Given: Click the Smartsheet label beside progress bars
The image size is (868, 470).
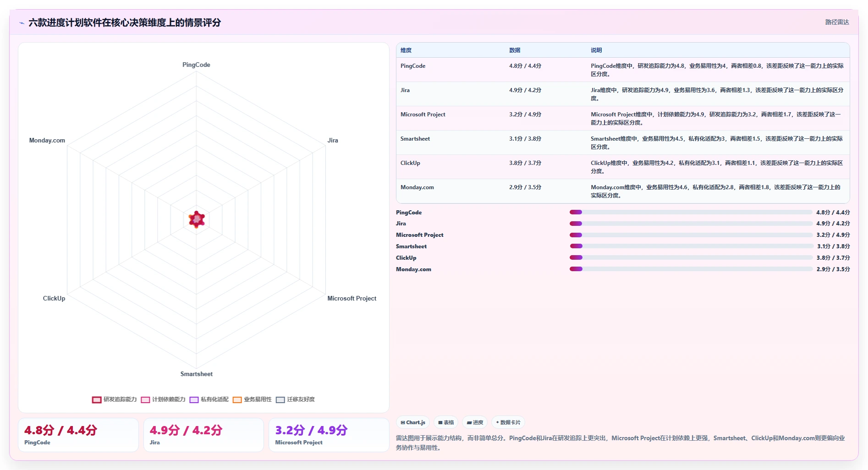Looking at the screenshot, I should tap(411, 246).
